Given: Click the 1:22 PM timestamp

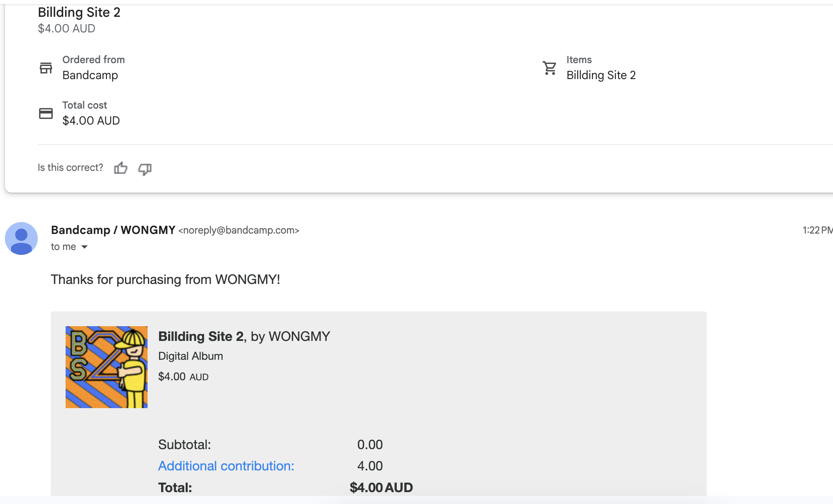Looking at the screenshot, I should click(x=817, y=230).
